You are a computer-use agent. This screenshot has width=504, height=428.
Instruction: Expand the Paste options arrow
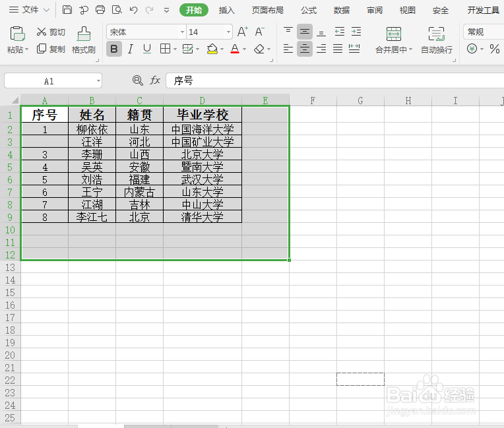click(x=26, y=49)
